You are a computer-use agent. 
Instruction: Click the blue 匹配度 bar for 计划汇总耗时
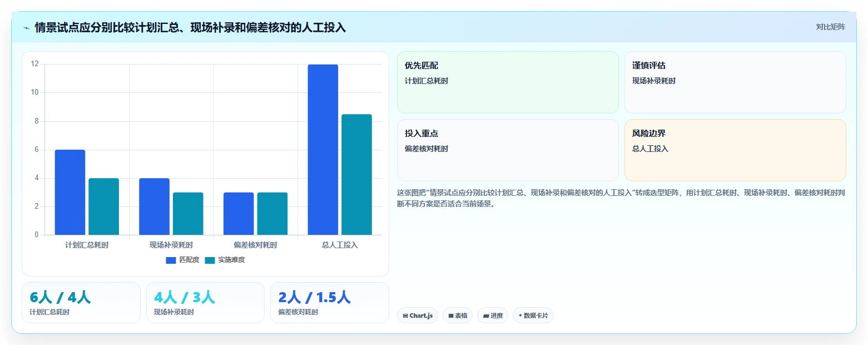70,193
